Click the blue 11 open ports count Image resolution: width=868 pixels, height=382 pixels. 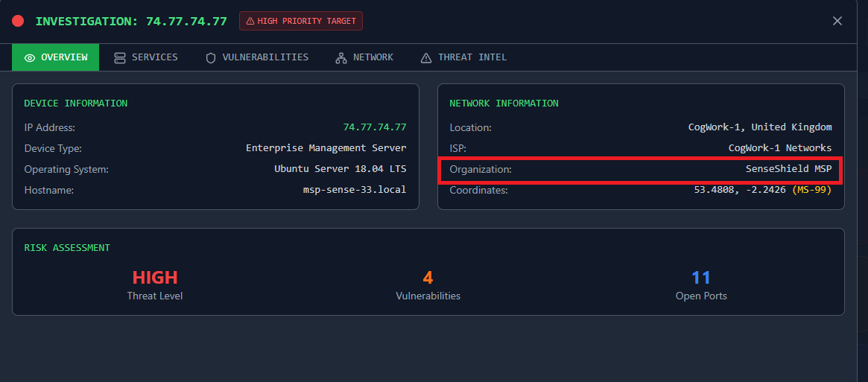(701, 278)
